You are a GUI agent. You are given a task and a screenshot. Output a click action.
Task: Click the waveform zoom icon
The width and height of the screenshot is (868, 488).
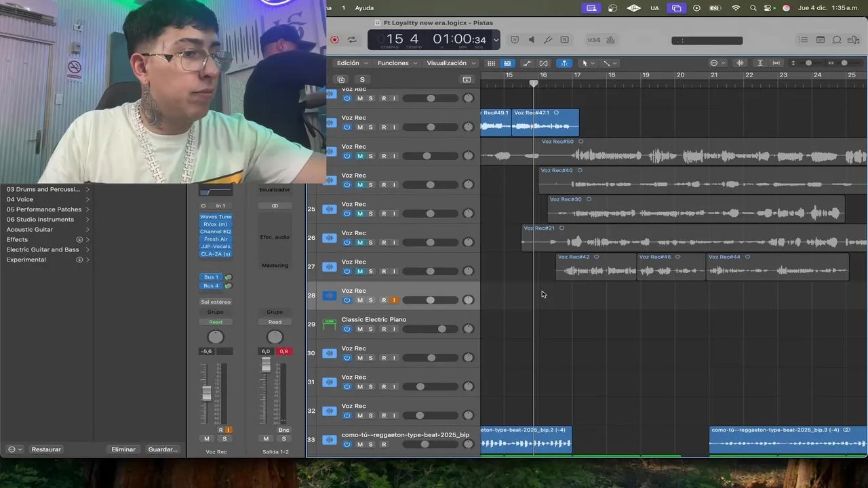click(741, 63)
